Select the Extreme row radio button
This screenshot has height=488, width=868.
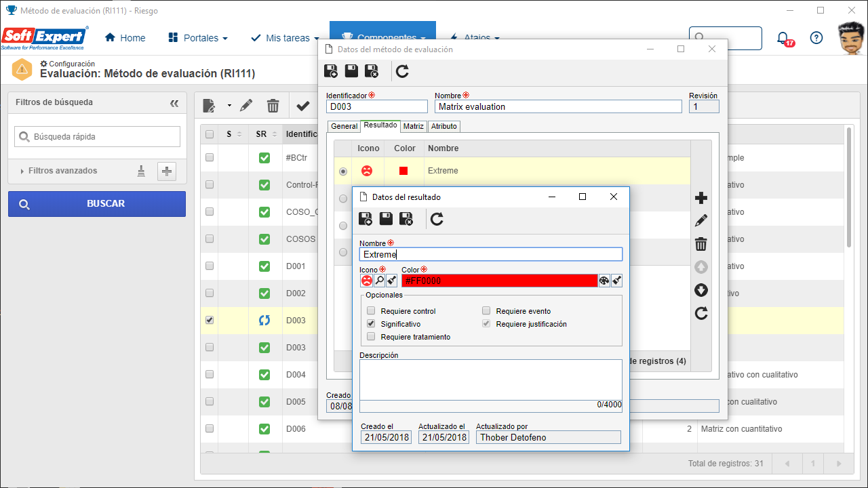pos(343,171)
